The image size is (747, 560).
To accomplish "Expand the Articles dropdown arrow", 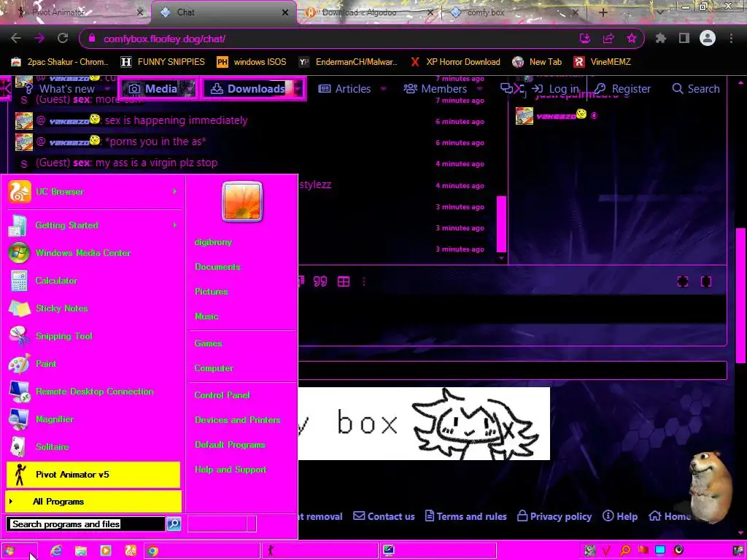I will click(x=384, y=88).
